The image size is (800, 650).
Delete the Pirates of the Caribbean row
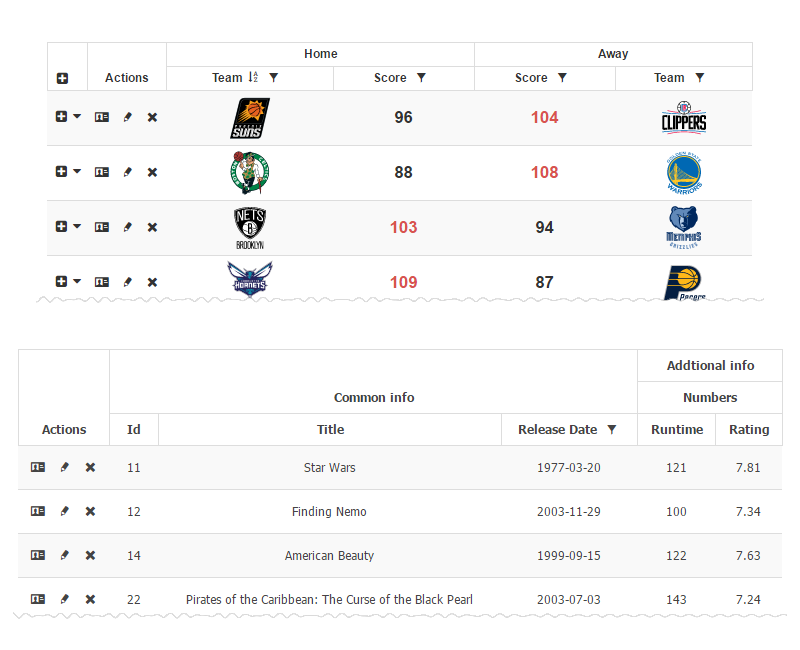click(x=90, y=599)
